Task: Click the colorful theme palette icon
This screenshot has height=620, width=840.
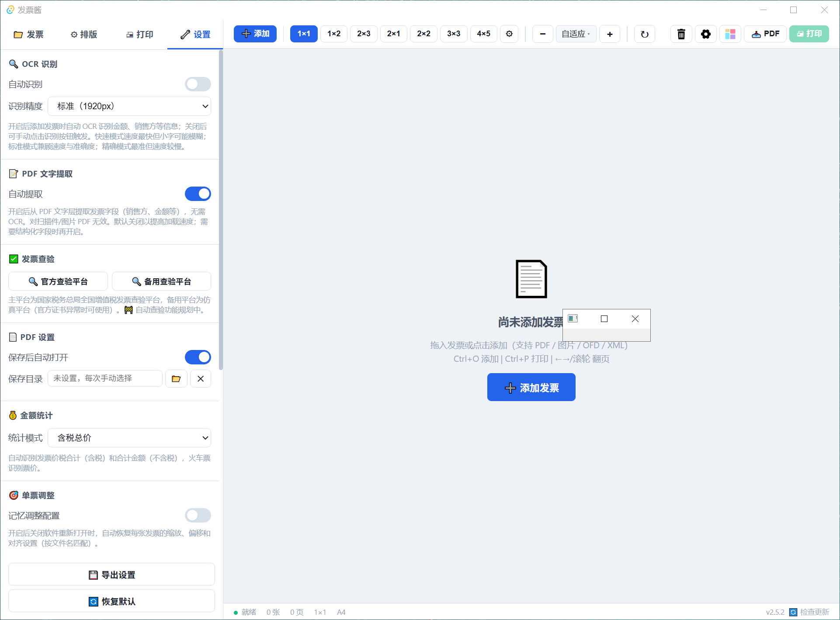Action: point(730,34)
